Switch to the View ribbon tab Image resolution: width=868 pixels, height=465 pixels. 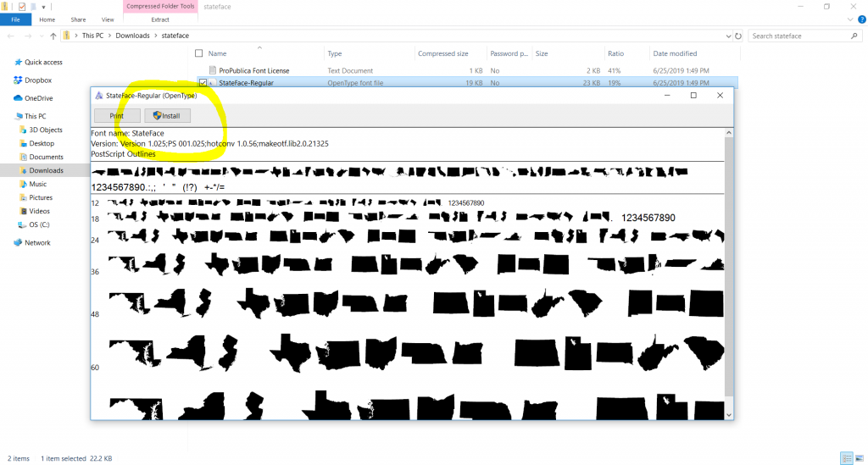(108, 19)
